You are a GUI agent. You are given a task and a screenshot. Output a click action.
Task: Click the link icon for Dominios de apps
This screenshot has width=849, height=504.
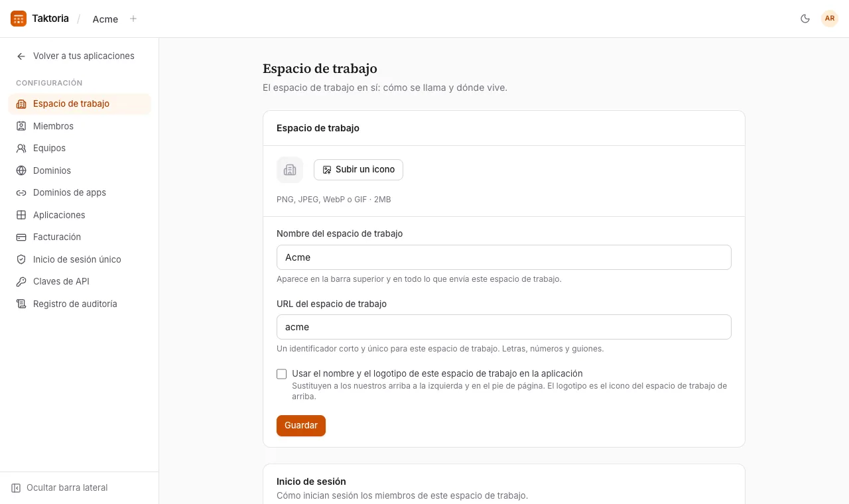tap(21, 193)
